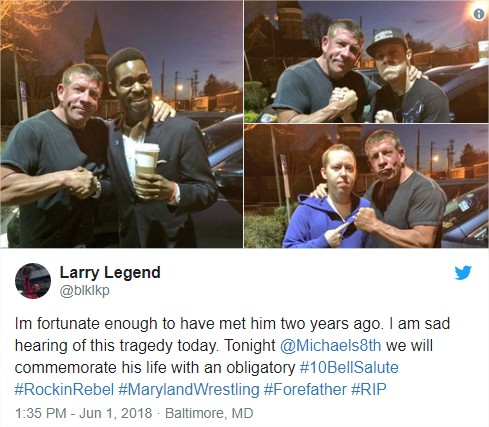Open Larry Legend's profile avatar
The image size is (489, 427).
tap(33, 281)
